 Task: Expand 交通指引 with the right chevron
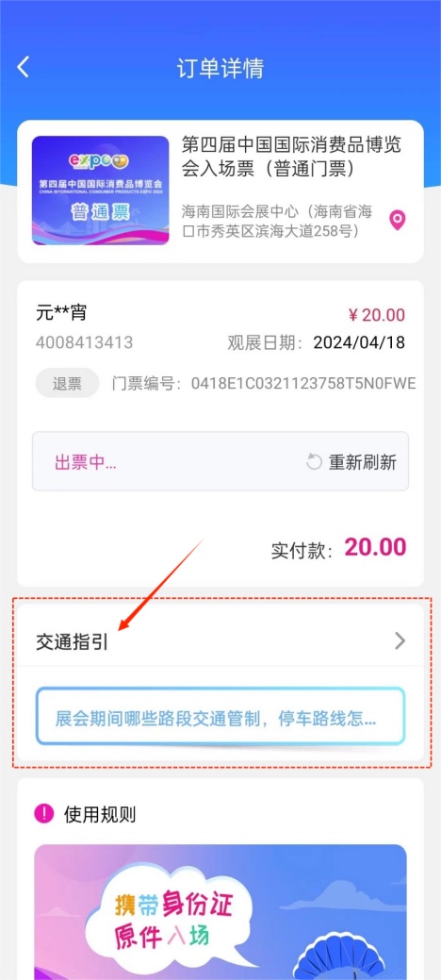click(400, 641)
